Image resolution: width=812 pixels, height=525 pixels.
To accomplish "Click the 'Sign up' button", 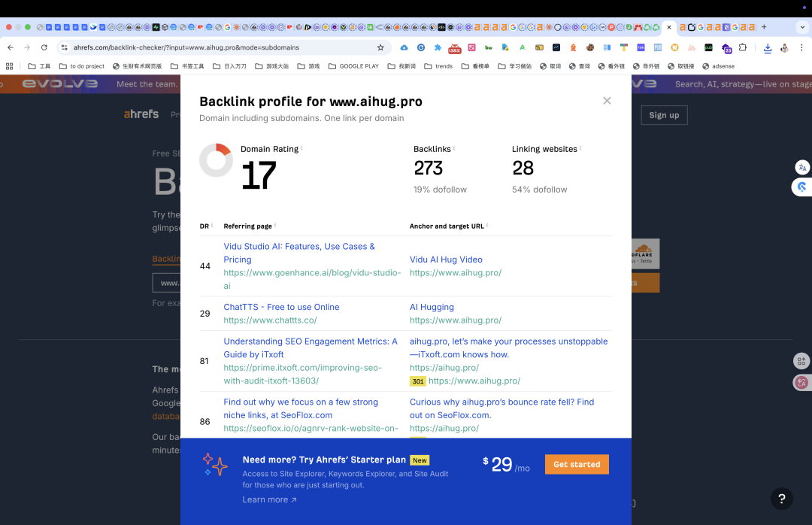I will [664, 115].
